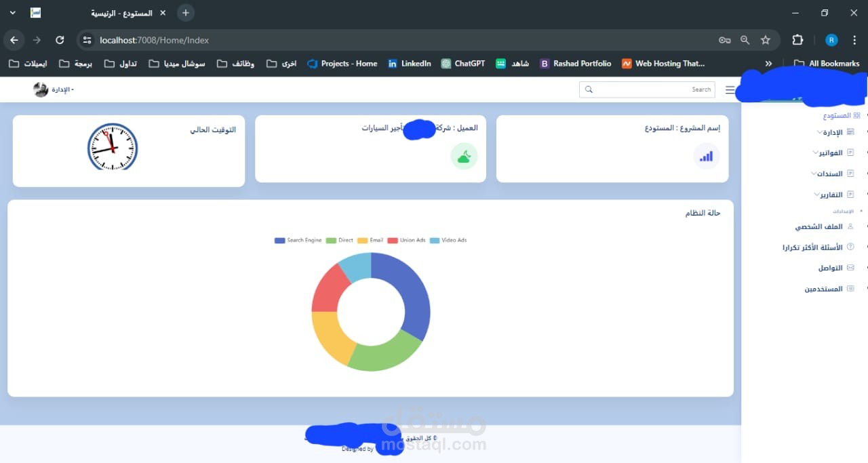
Task: Click the التقارير sidebar icon
Action: pos(851,195)
